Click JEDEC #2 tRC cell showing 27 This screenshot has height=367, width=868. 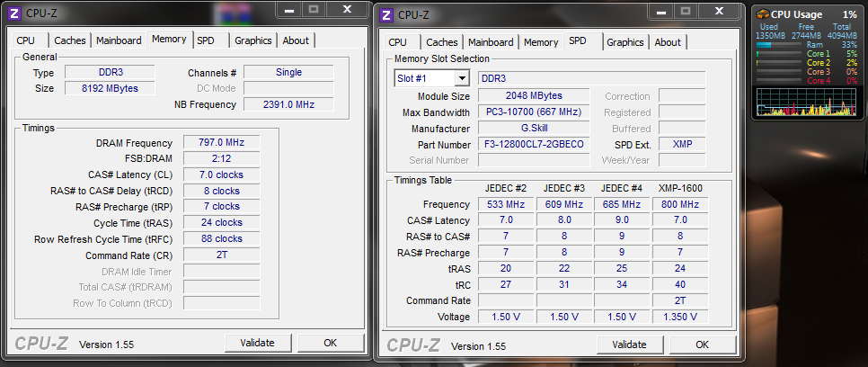(506, 284)
